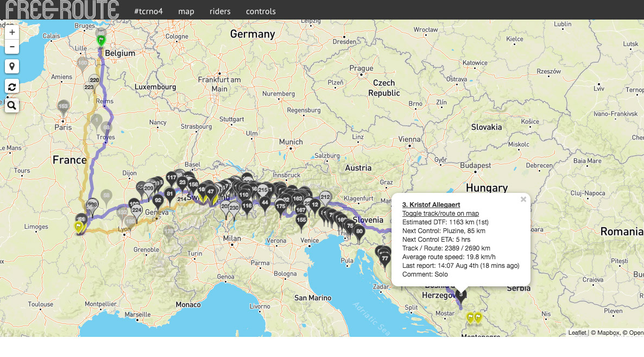Click rider marker 92 near Geneva
The image size is (644, 357).
tap(158, 201)
